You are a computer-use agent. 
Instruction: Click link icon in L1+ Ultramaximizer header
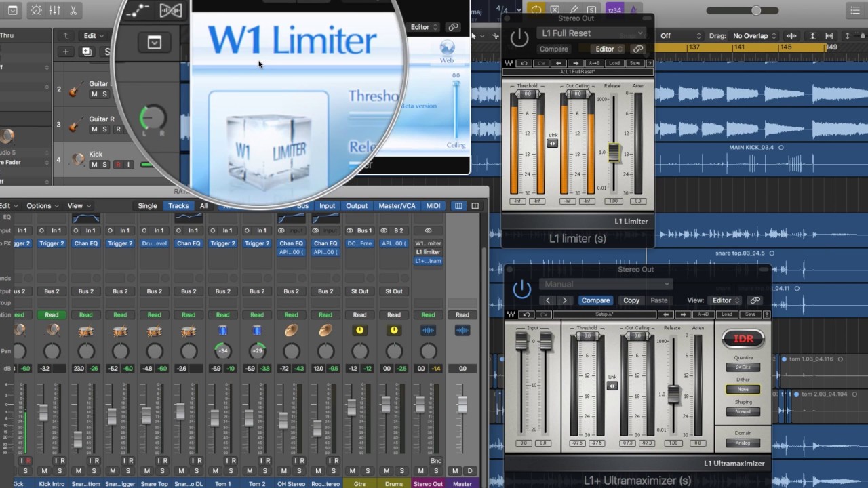point(755,300)
